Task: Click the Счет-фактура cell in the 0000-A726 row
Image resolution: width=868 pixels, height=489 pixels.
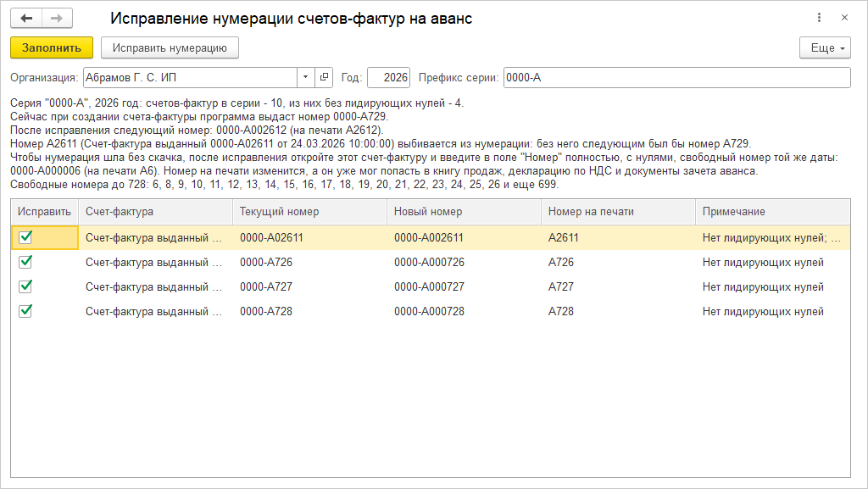Action: tap(156, 262)
